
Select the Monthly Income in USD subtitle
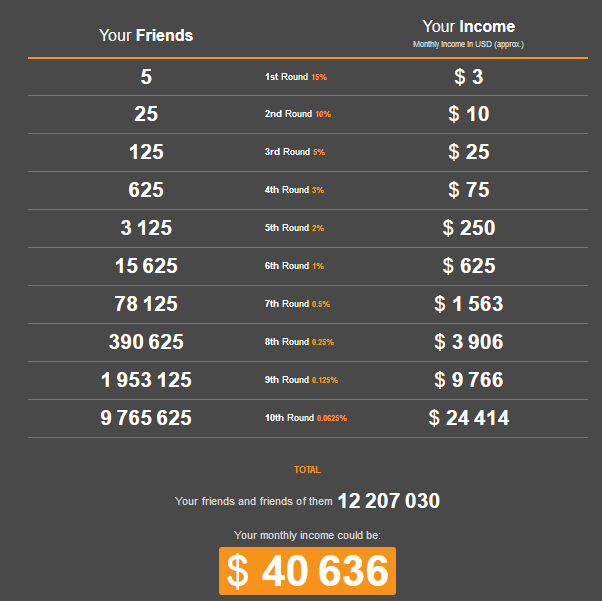point(468,44)
